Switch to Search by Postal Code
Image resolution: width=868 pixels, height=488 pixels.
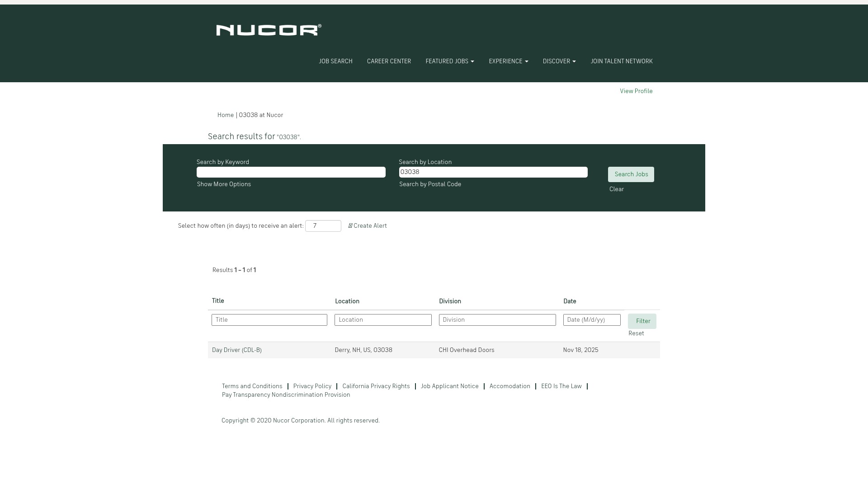click(430, 184)
